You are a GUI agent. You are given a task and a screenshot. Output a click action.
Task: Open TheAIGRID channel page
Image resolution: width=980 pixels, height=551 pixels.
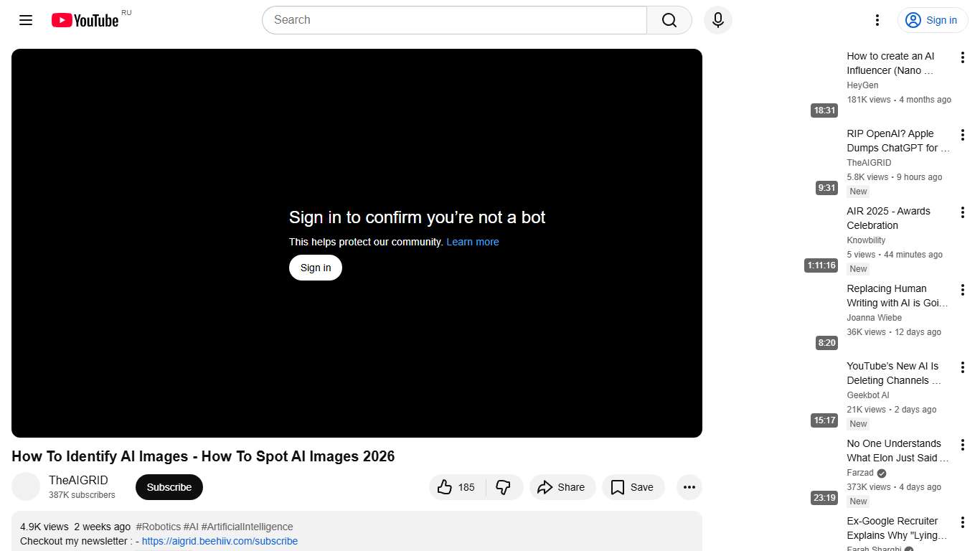point(79,480)
